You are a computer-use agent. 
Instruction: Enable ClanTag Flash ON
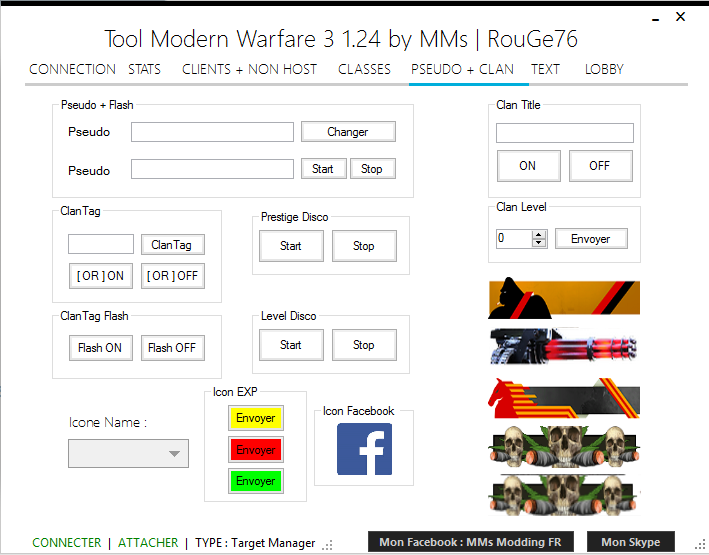tap(100, 348)
